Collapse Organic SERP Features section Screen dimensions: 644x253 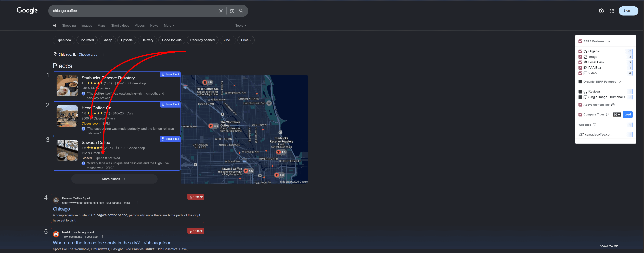click(x=621, y=82)
